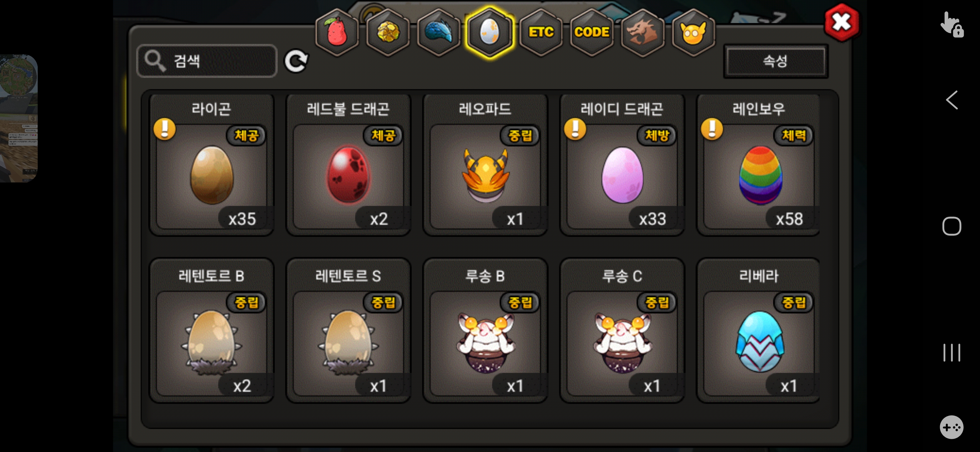Open the blue dragon scale tab
This screenshot has height=452, width=980.
pyautogui.click(x=438, y=32)
